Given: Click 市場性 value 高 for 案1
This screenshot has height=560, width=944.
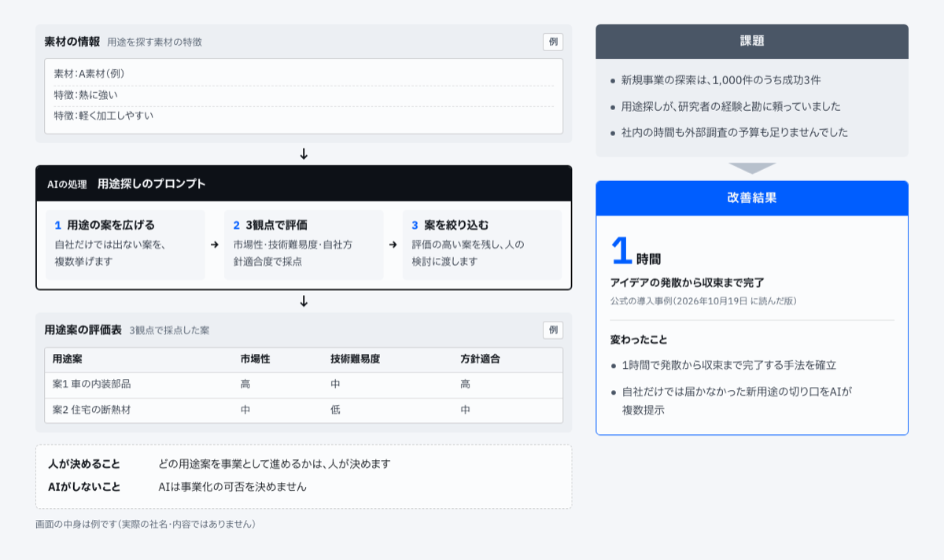Looking at the screenshot, I should pos(245,385).
